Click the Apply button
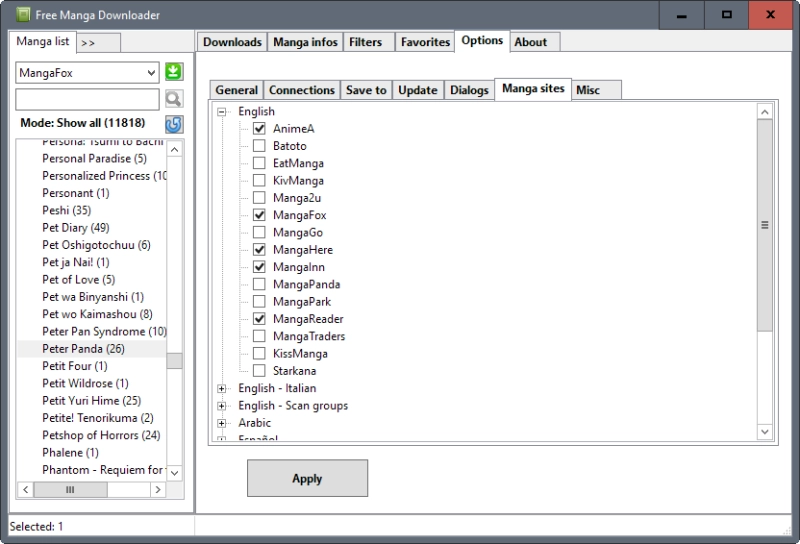The image size is (800, 544). click(x=307, y=478)
